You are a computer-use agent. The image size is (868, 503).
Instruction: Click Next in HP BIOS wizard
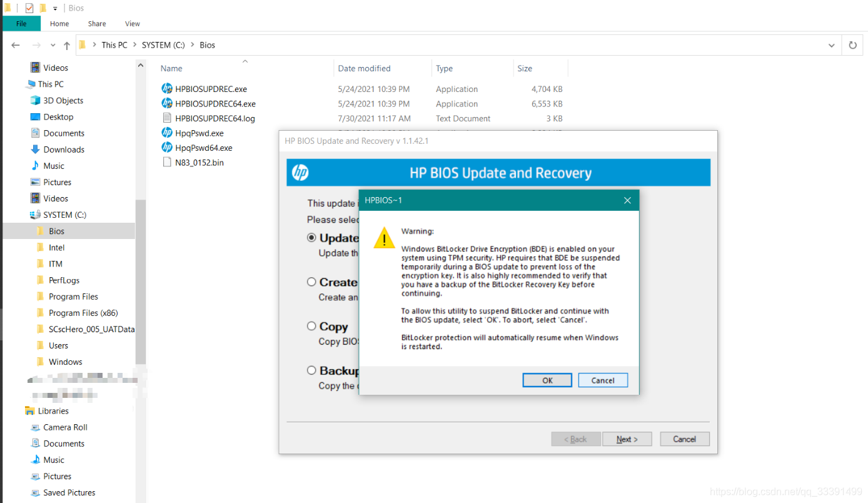[x=627, y=439]
